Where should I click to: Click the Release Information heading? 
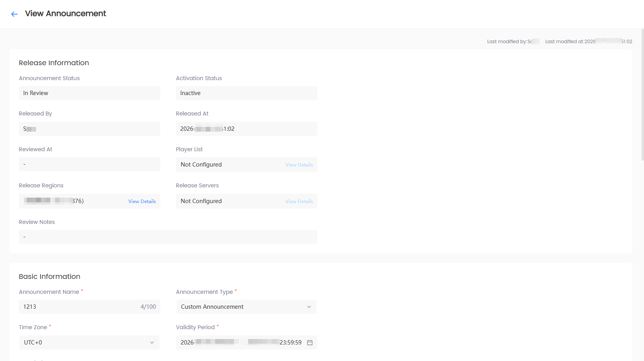(54, 63)
